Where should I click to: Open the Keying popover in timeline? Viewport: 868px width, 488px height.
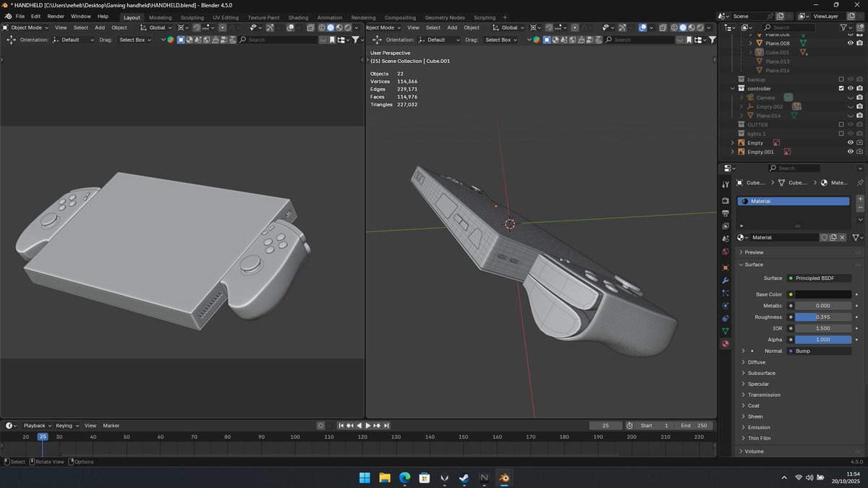tap(67, 426)
